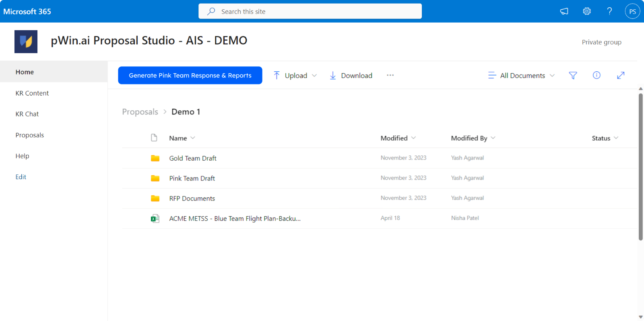Click the Download button label

coord(357,75)
